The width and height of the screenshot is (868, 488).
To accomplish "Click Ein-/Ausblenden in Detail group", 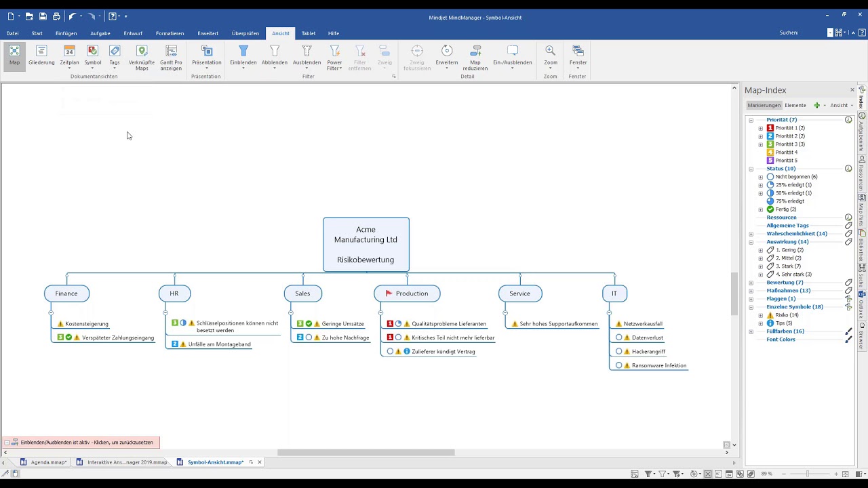I will (x=513, y=56).
